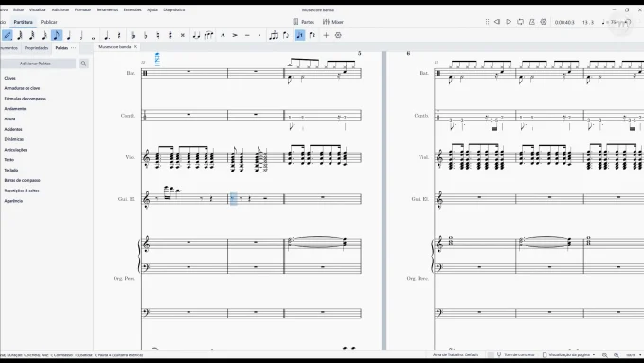Expand the Aparência palette
This screenshot has width=644, height=363.
[x=13, y=201]
